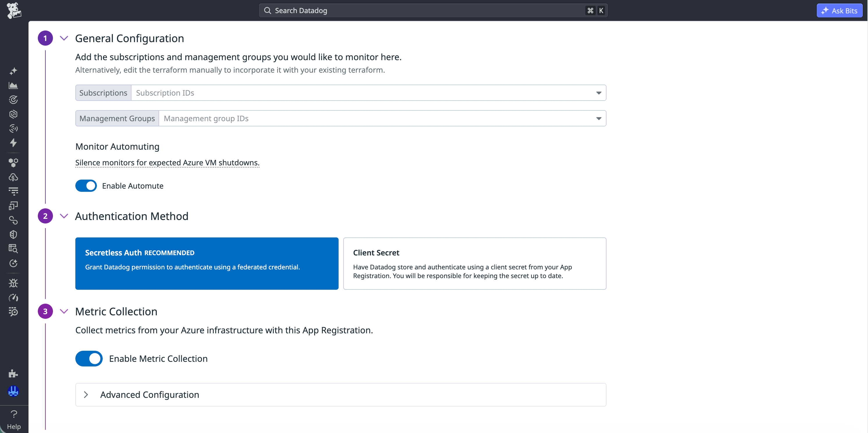Open the puzzle piece Integrations icon
This screenshot has height=433, width=868.
(x=13, y=373)
